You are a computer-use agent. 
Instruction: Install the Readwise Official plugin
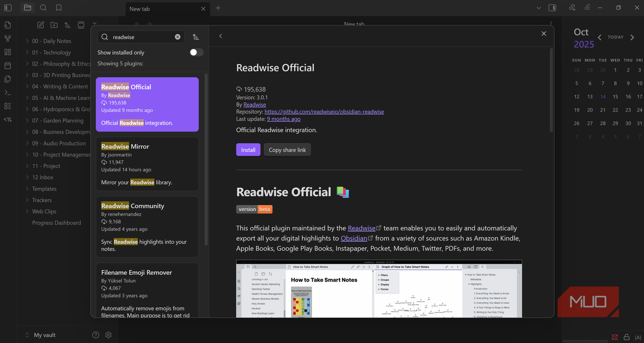coord(248,150)
